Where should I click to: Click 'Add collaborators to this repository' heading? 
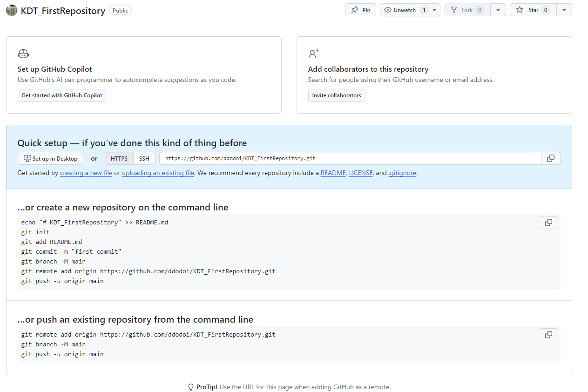[x=368, y=69]
